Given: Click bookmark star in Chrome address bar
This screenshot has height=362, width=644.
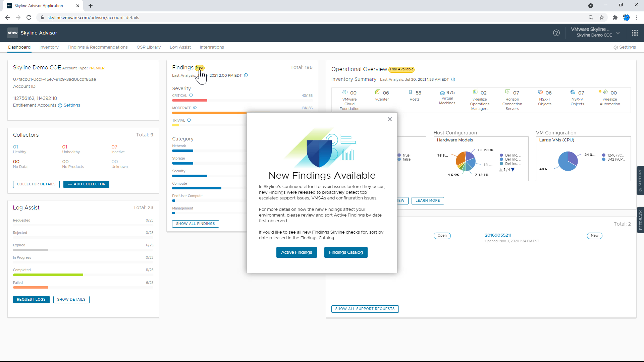Looking at the screenshot, I should coord(602,17).
